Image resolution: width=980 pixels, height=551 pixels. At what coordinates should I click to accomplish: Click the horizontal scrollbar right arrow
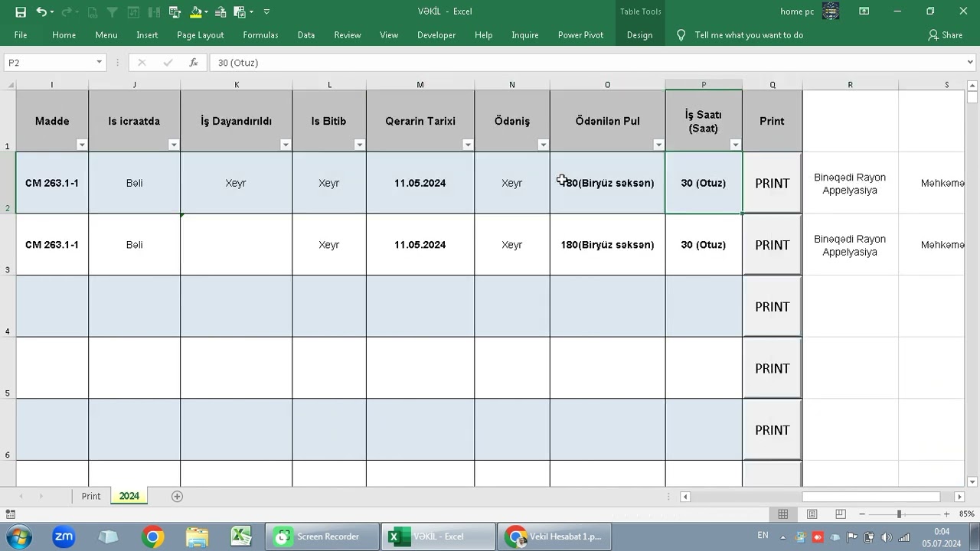click(x=959, y=497)
